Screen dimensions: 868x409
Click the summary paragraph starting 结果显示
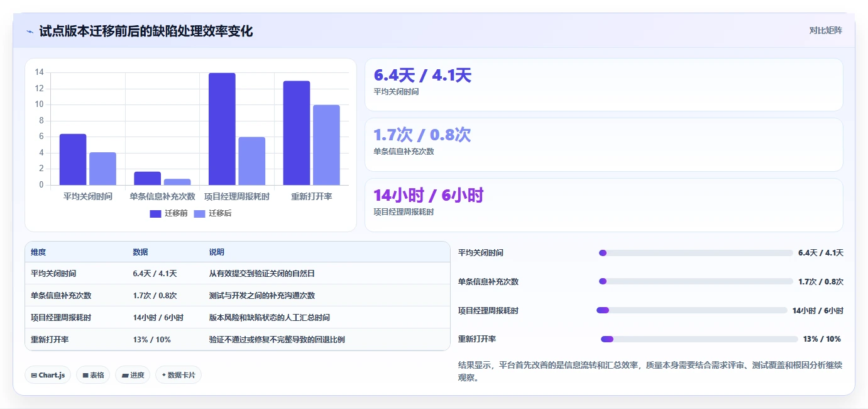pyautogui.click(x=650, y=371)
